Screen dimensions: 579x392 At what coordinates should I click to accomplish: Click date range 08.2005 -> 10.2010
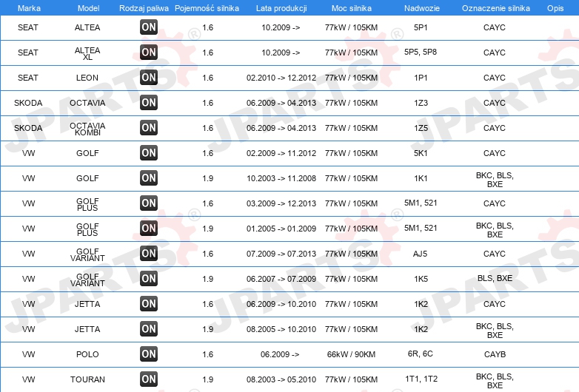click(x=281, y=329)
